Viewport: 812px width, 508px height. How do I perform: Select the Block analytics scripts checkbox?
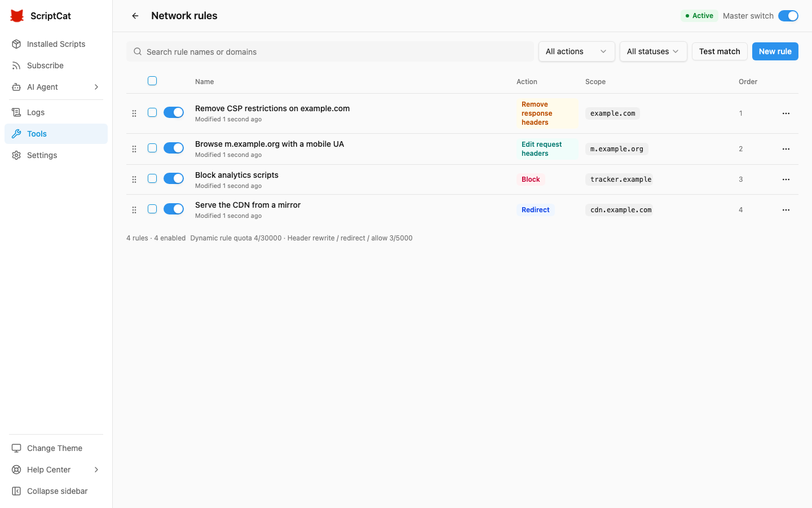point(152,178)
